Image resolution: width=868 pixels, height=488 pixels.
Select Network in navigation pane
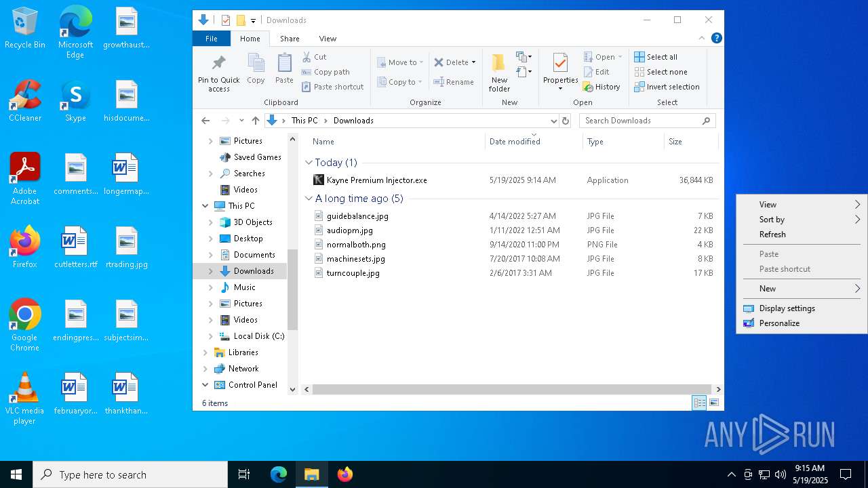coord(243,369)
